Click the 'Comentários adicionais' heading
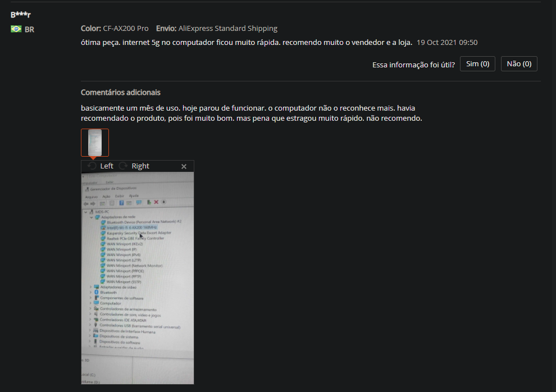556x392 pixels. coord(121,93)
